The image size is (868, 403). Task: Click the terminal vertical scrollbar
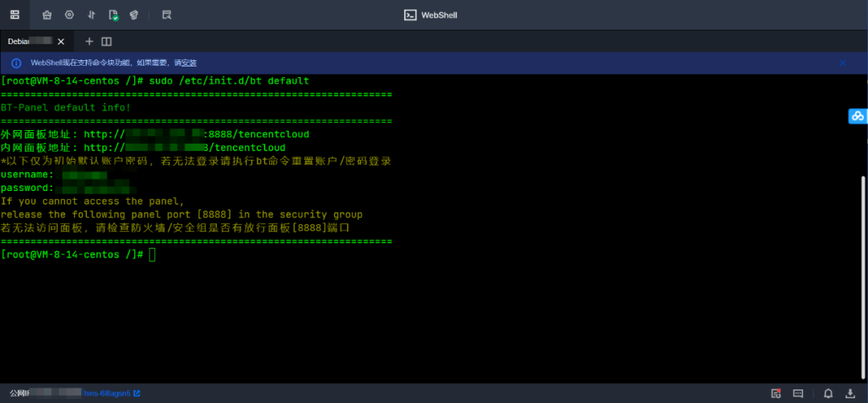[864, 279]
